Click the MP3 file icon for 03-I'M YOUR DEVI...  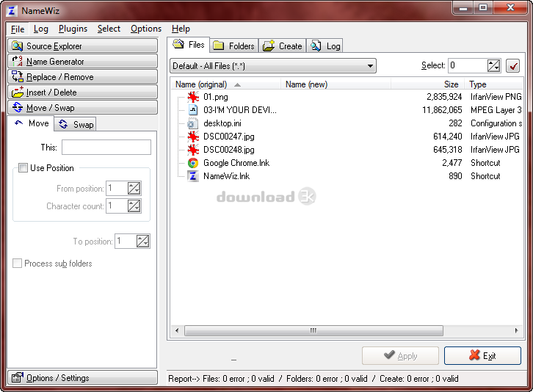click(x=193, y=110)
